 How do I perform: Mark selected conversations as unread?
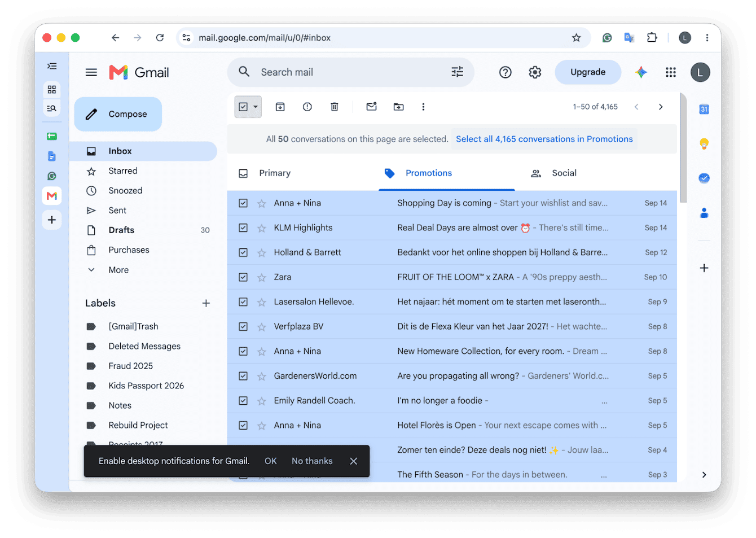tap(371, 107)
